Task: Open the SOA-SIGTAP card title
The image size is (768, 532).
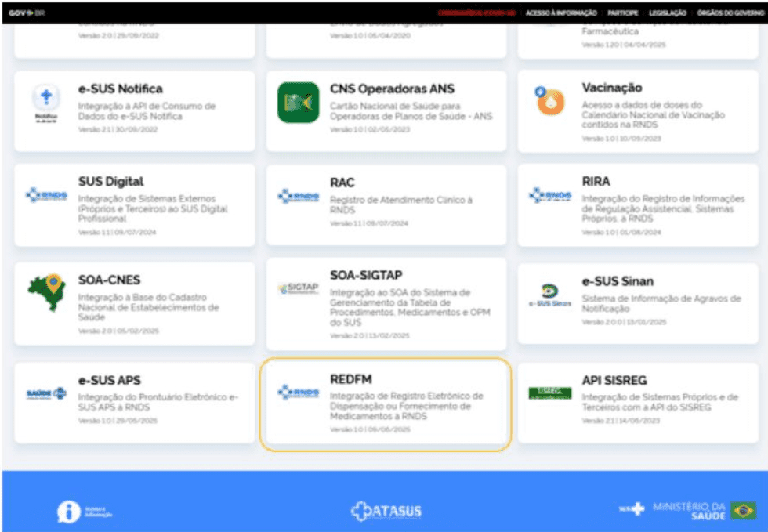Action: pos(367,275)
